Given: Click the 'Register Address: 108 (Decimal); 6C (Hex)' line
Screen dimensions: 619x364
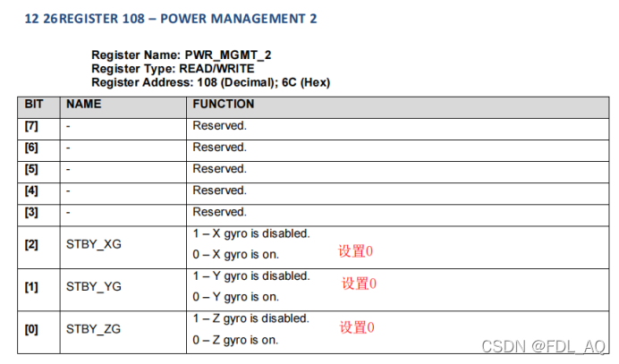Looking at the screenshot, I should 211,82.
